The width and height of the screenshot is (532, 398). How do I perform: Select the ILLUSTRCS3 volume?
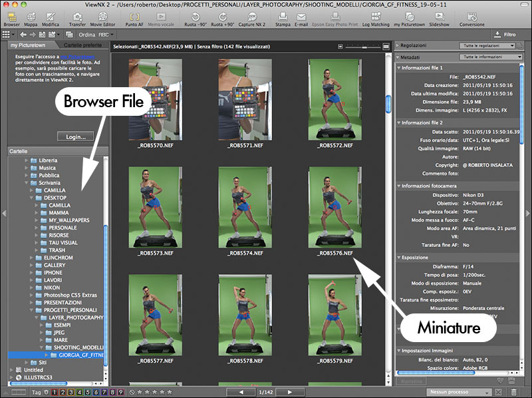[38, 377]
